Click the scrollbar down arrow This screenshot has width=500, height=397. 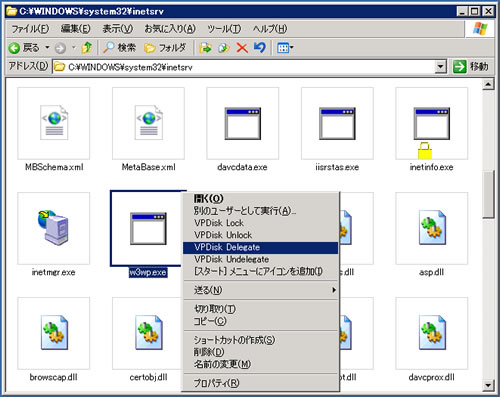pyautogui.click(x=488, y=385)
